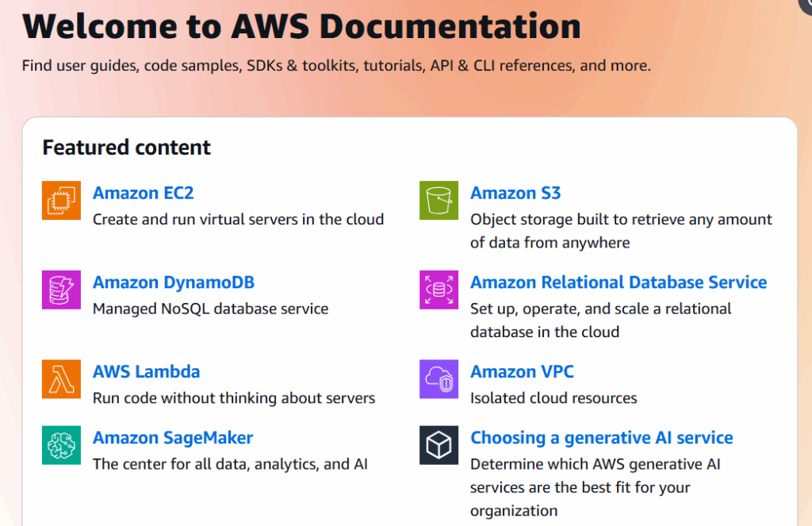The width and height of the screenshot is (812, 526).
Task: Go to Amazon DynamoDB documentation
Action: 174,282
